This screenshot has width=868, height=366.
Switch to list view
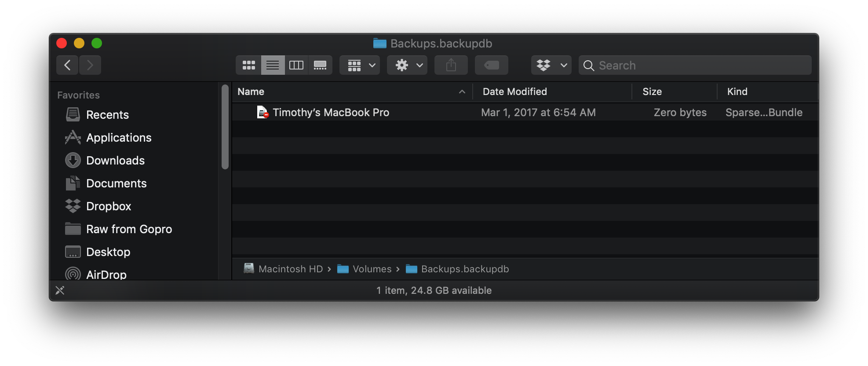(273, 65)
